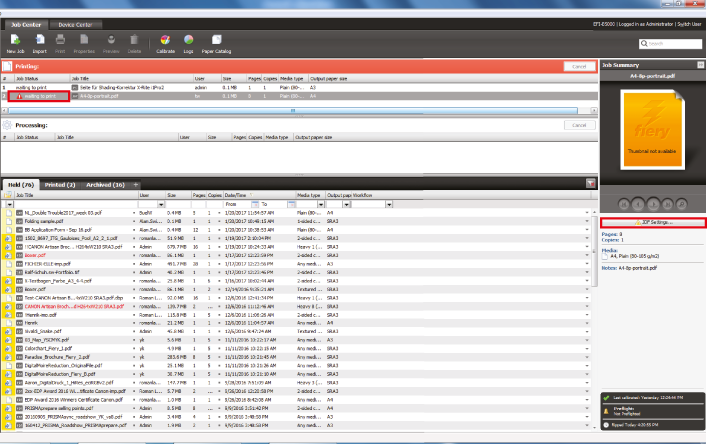
Task: Click the Print toolbar icon
Action: (62, 42)
